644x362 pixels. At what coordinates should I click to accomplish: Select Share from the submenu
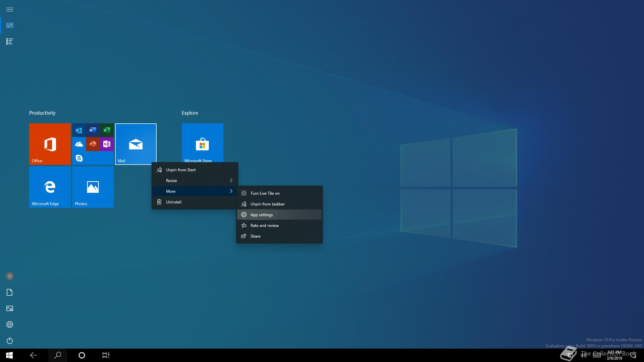coord(279,236)
